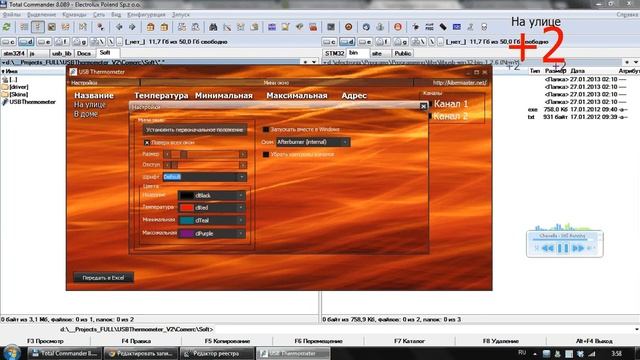Click the F8 Удаление button

pyautogui.click(x=501, y=341)
